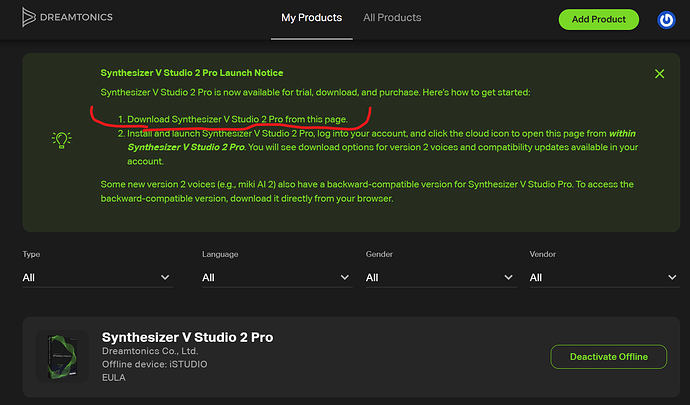
Task: Dismiss the launch notice with X
Action: pyautogui.click(x=659, y=74)
